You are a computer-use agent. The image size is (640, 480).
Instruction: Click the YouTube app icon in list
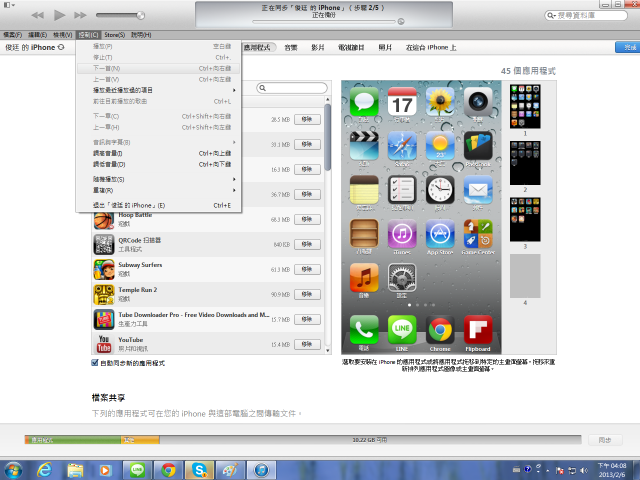coord(104,344)
